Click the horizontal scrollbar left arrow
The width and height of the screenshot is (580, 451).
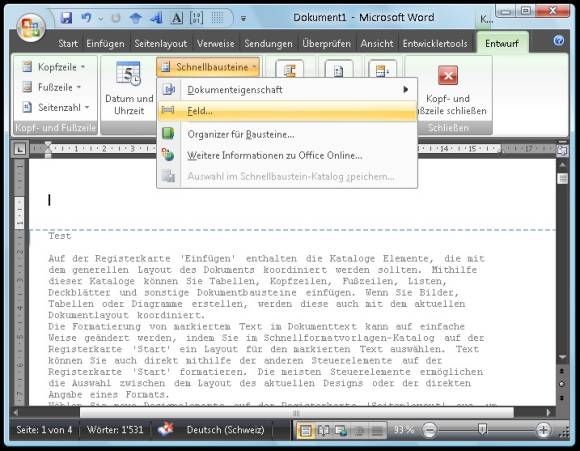(x=16, y=412)
